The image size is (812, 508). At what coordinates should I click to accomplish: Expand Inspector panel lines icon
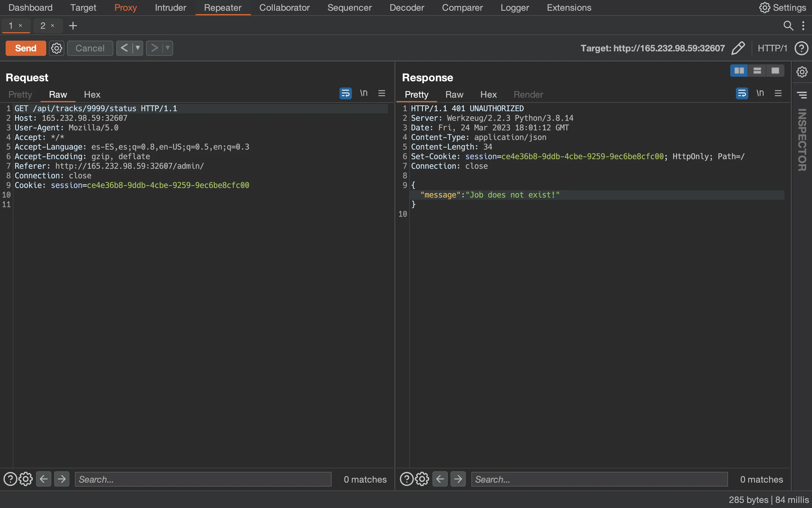click(802, 95)
